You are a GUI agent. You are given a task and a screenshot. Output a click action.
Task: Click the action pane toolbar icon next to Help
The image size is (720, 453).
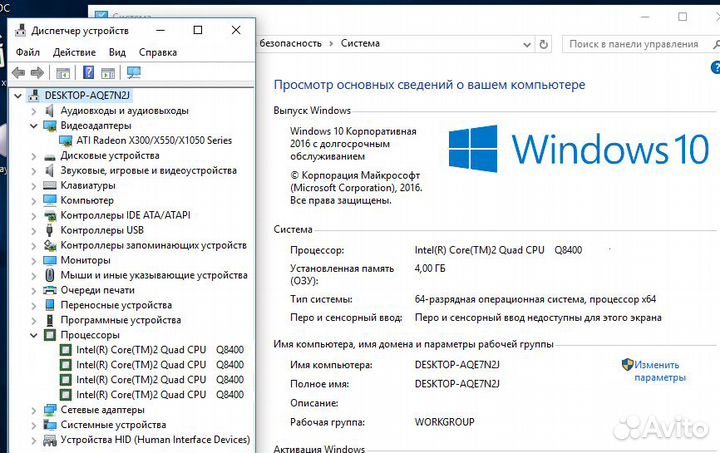[108, 73]
